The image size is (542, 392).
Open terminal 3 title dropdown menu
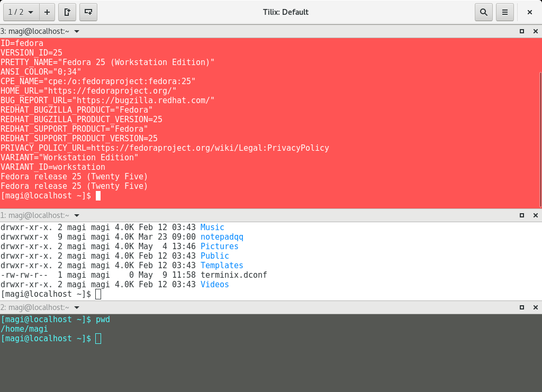[77, 31]
